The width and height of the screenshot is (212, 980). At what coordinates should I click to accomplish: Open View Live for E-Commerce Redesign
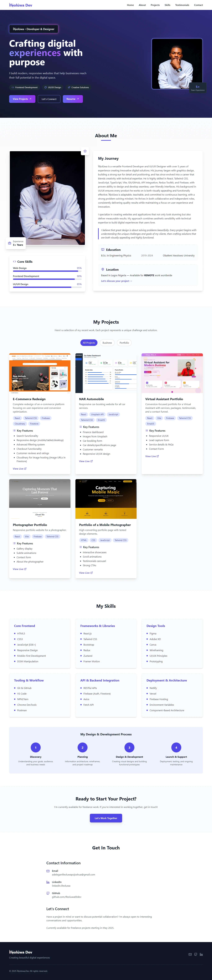pos(20,469)
